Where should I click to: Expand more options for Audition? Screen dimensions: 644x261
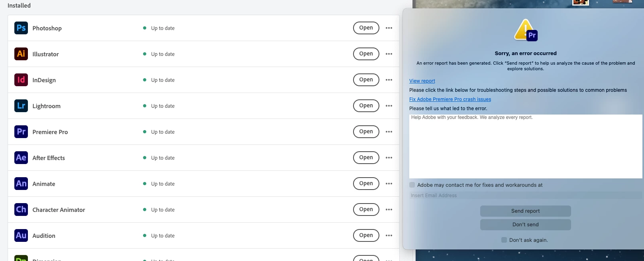click(389, 235)
